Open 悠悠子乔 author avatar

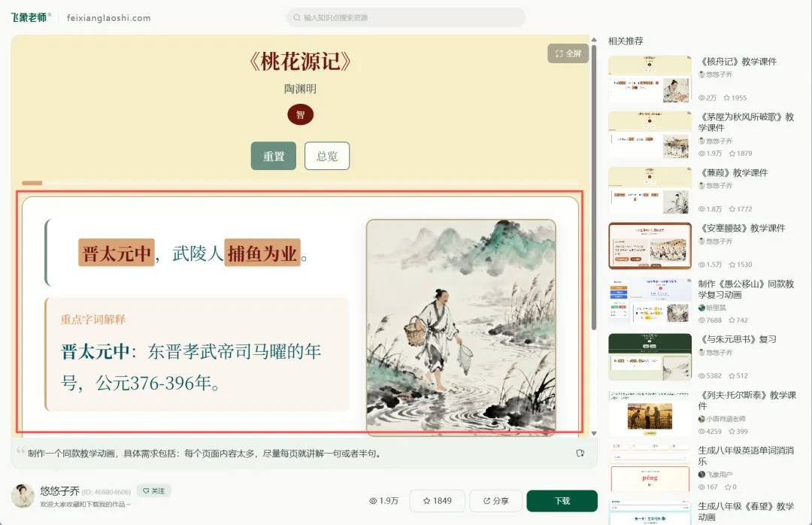[23, 496]
